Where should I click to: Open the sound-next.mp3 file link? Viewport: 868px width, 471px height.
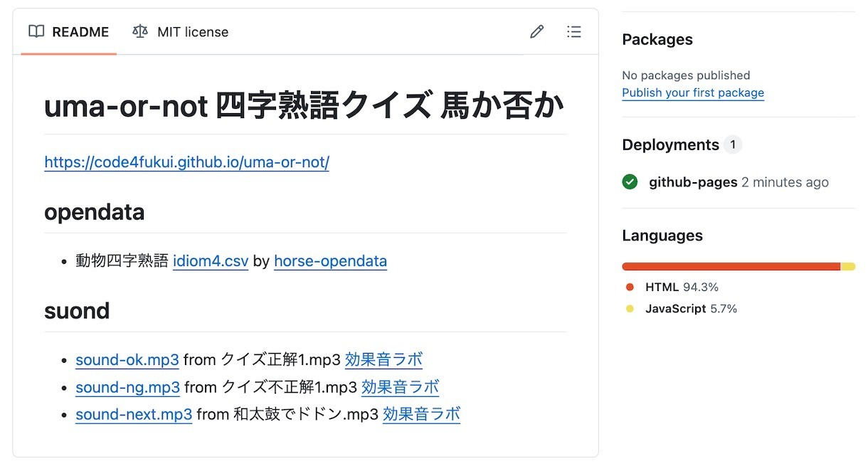(134, 415)
